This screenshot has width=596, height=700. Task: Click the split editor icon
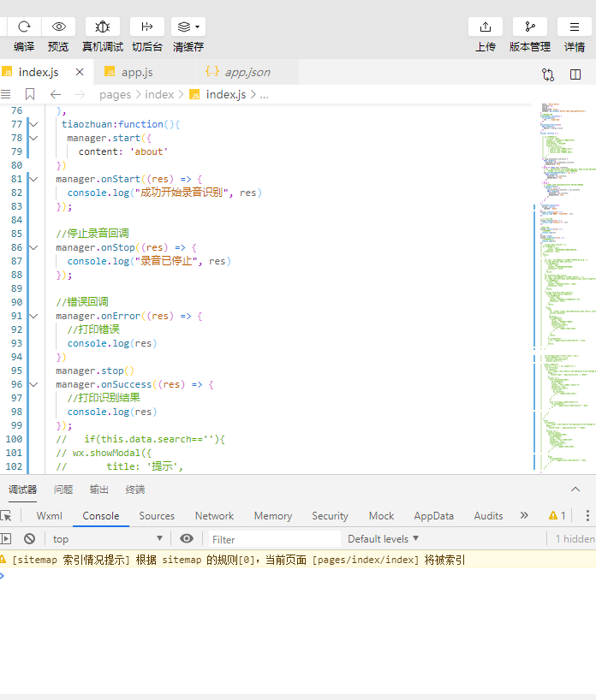coord(575,74)
